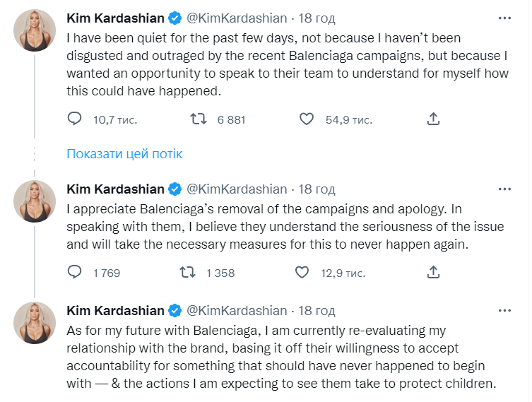The height and width of the screenshot is (402, 532).
Task: Like the tweet with 12,9 тис. likes
Action: (302, 272)
